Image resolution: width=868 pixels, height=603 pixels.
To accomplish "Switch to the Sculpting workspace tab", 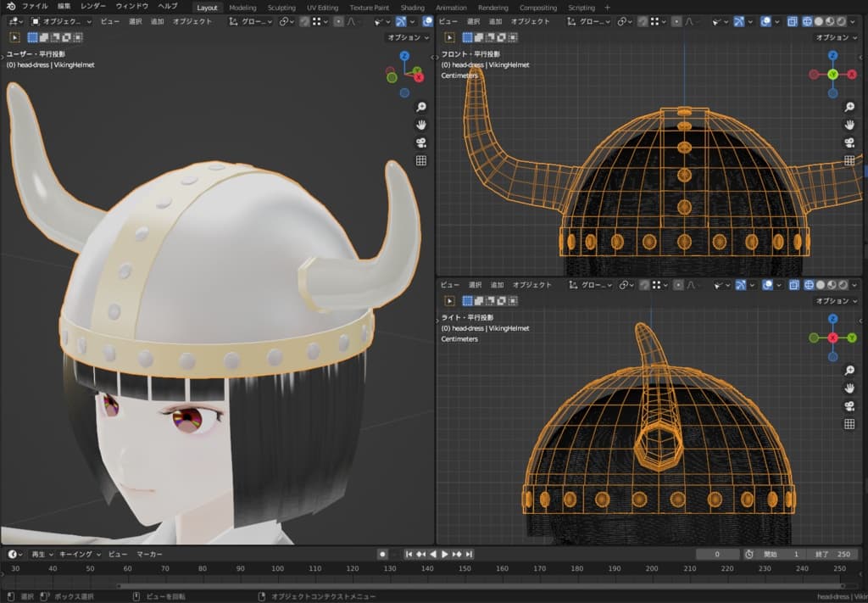I will pos(281,8).
